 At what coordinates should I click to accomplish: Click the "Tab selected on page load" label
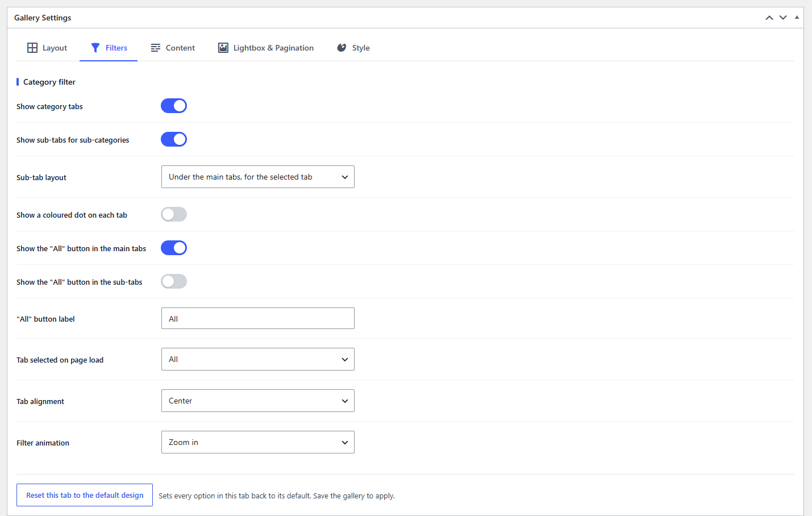pos(60,360)
